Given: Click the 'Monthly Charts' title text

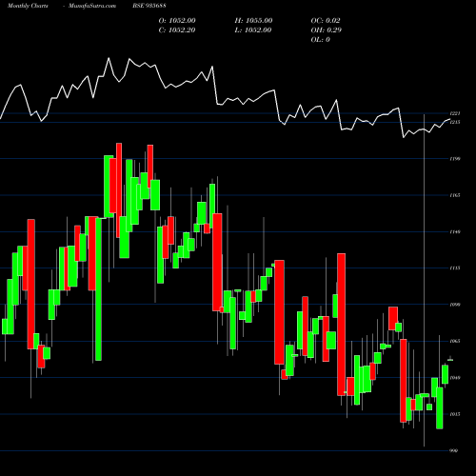Looking at the screenshot, I should coord(28,6).
